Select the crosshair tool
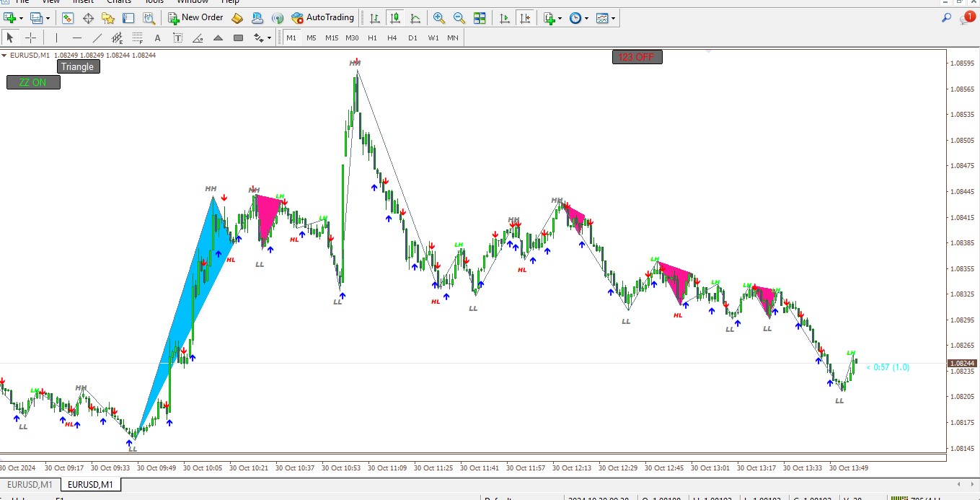The width and height of the screenshot is (980, 500). 30,38
